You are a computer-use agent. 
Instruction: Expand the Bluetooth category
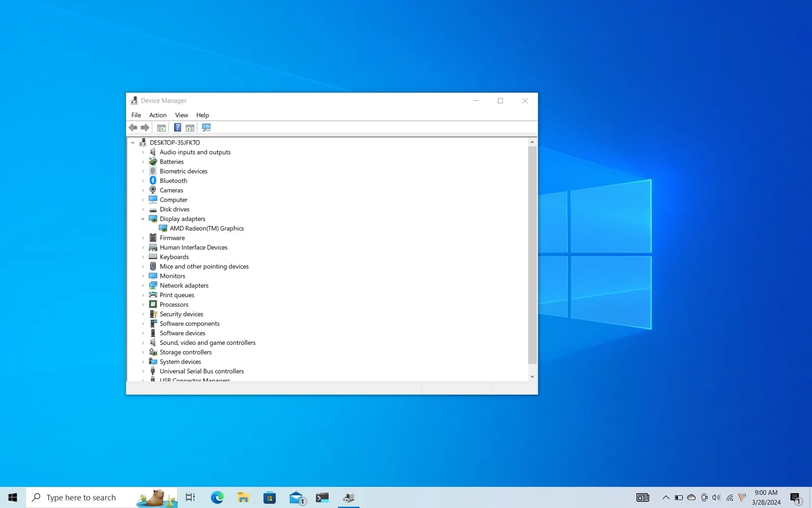(143, 181)
